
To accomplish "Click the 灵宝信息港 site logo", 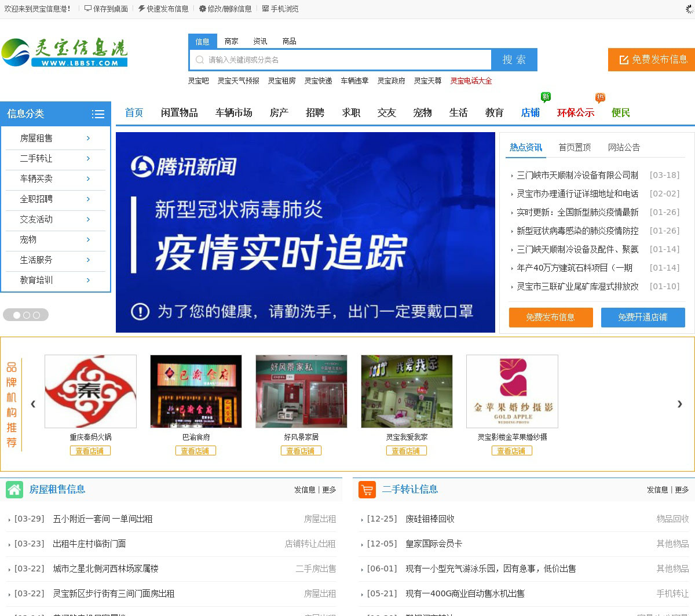I will [64, 53].
